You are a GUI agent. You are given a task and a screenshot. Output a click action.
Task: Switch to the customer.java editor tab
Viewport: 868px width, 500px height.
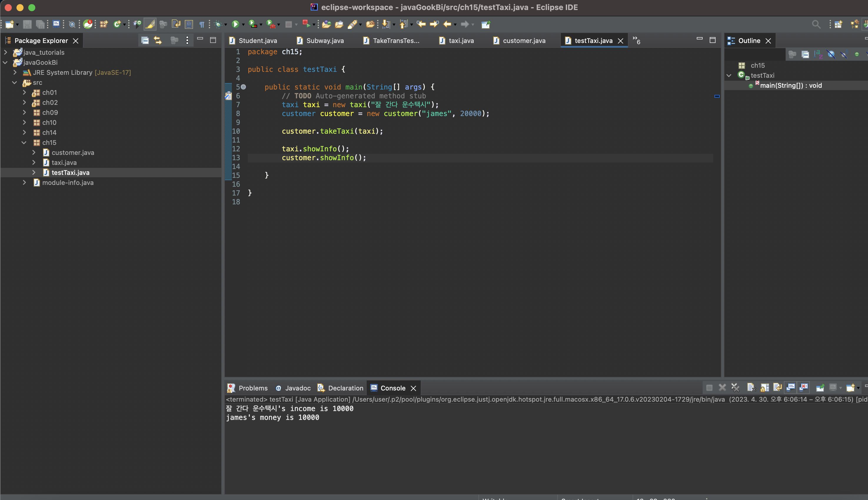[x=523, y=41]
